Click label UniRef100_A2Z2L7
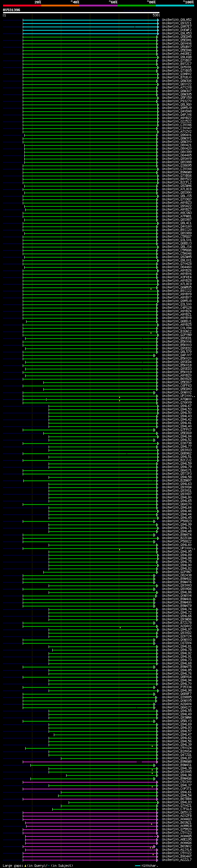This screenshot has height=868, width=197. click(176, 860)
